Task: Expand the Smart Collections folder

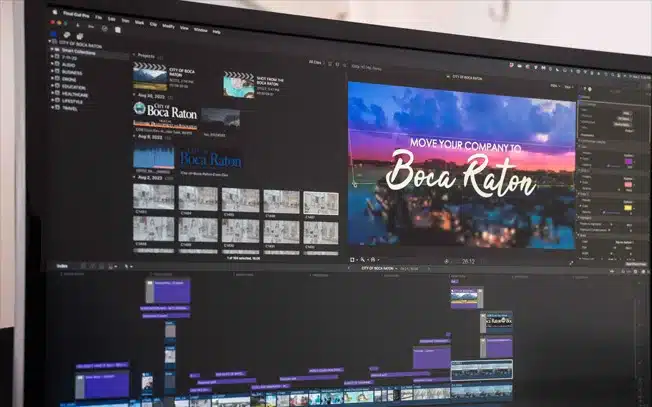Action: [x=52, y=49]
